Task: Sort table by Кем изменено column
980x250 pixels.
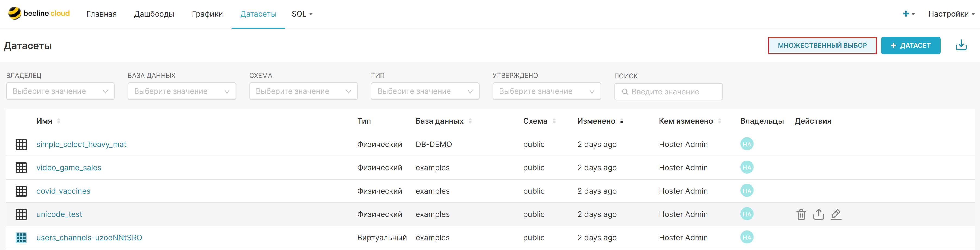Action: [x=690, y=121]
